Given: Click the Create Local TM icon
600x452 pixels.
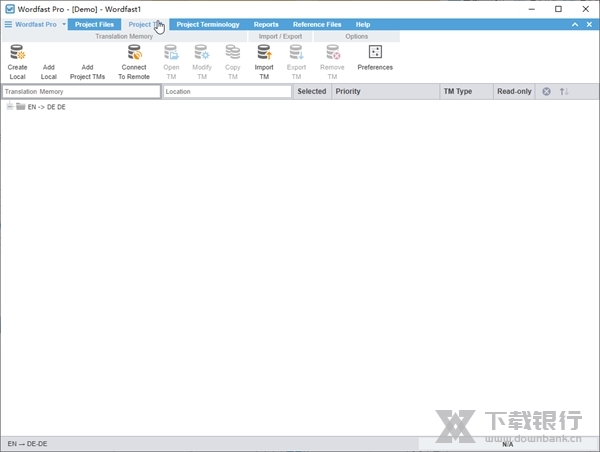Looking at the screenshot, I should [x=17, y=53].
